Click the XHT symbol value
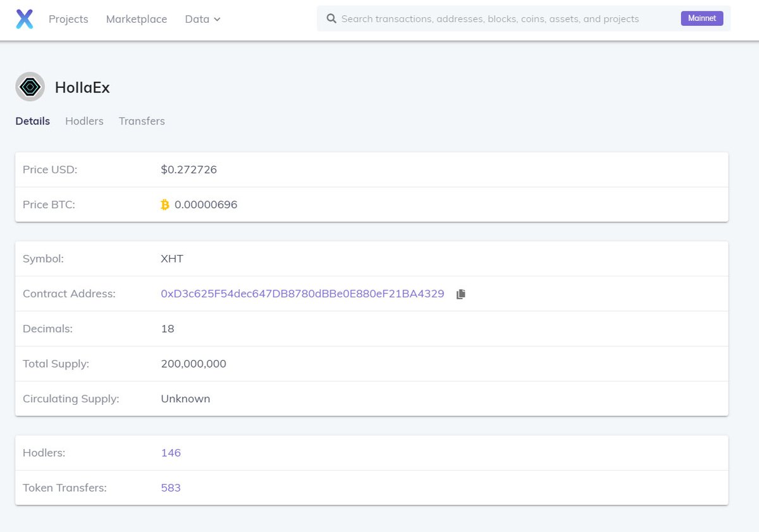Screen dimensions: 759x532 tap(172, 259)
